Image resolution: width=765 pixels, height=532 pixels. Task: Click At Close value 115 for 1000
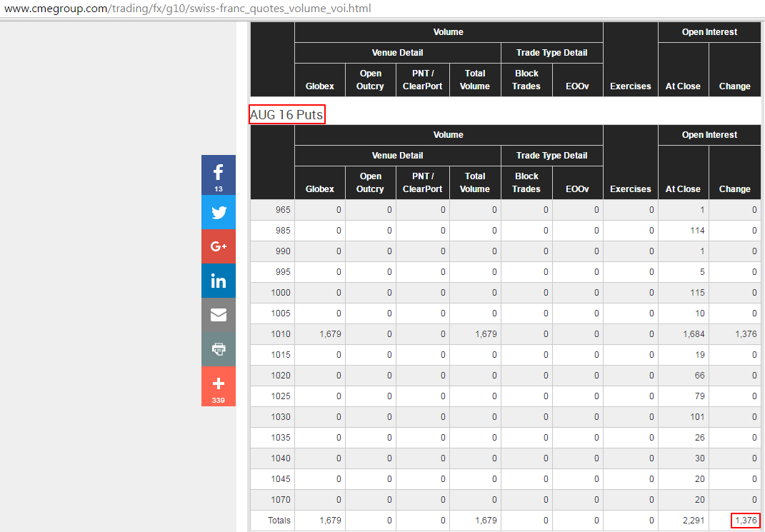pos(697,293)
